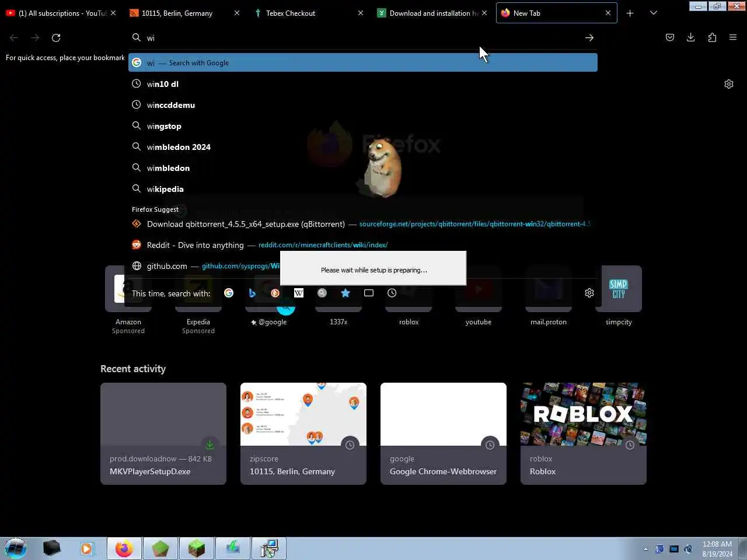The image size is (747, 560).
Task: Pick the 'wimbledon 2024' search suggestion
Action: 363,147
